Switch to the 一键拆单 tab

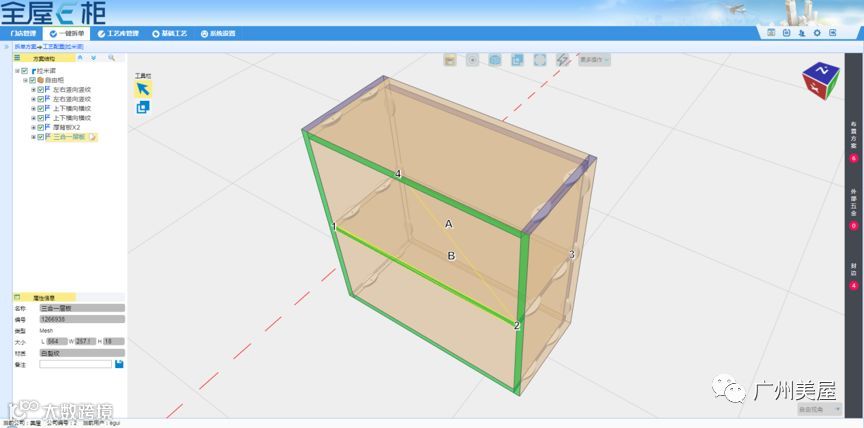pyautogui.click(x=67, y=34)
